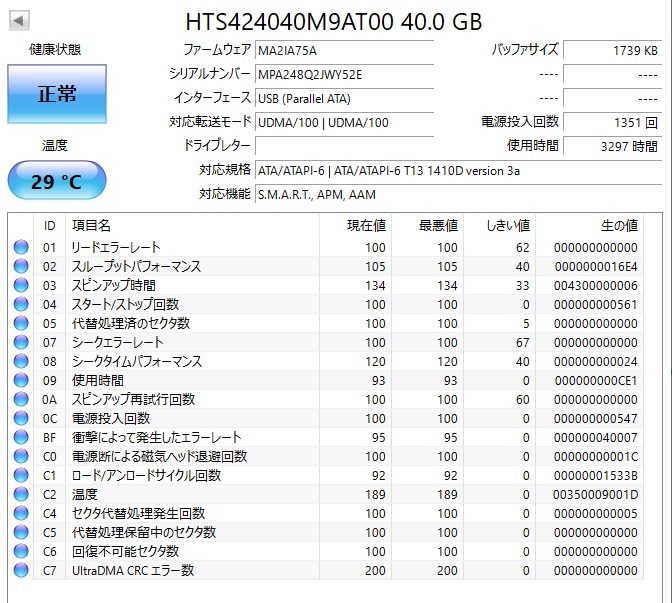
Task: Click status icon for ID 09 使用時間
Action: [x=21, y=380]
